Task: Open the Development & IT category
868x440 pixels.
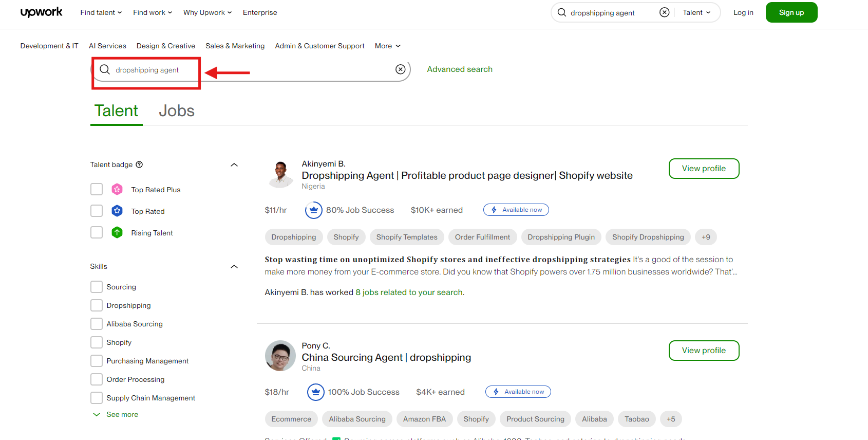Action: point(49,46)
